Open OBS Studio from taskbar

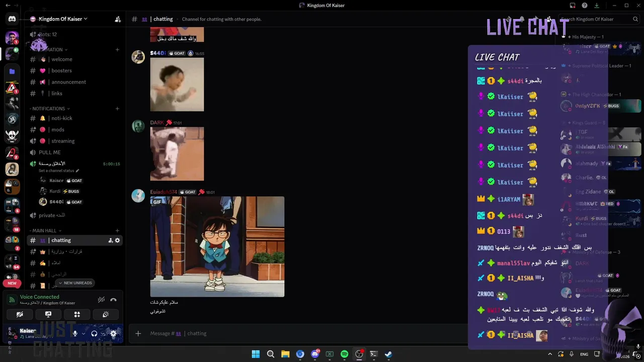click(x=359, y=354)
